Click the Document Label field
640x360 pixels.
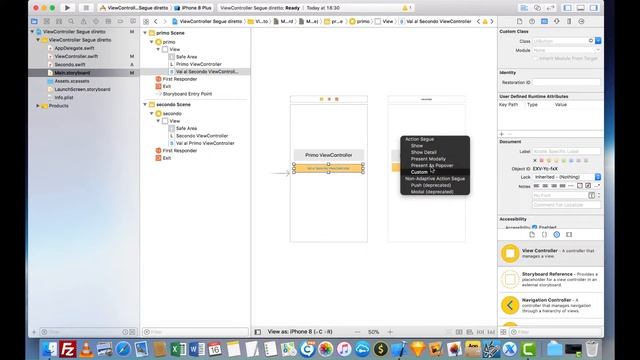[x=567, y=151]
